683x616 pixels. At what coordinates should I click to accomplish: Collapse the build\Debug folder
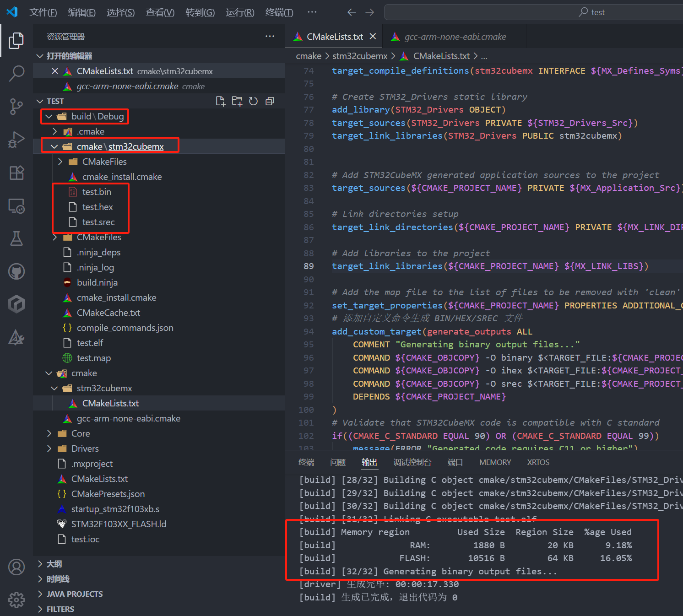click(159, 116)
